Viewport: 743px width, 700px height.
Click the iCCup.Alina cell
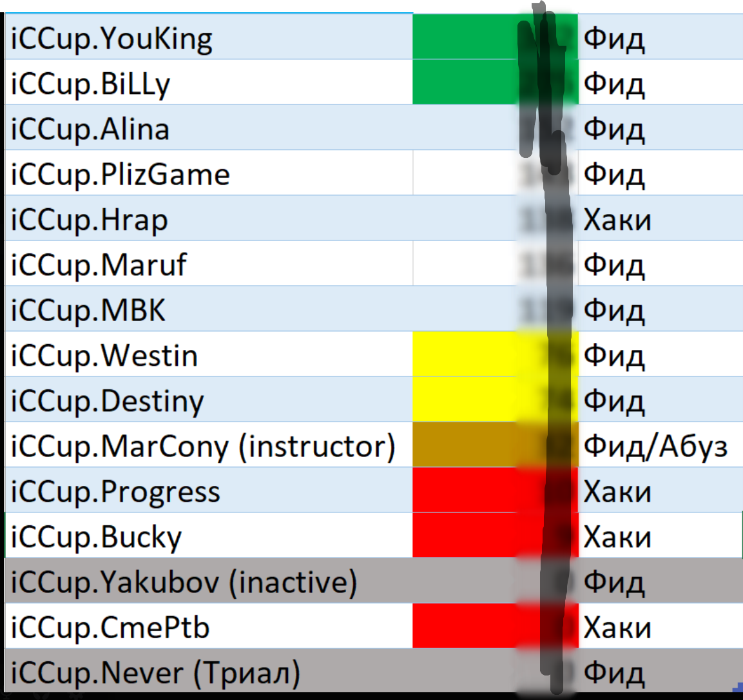[x=209, y=128]
